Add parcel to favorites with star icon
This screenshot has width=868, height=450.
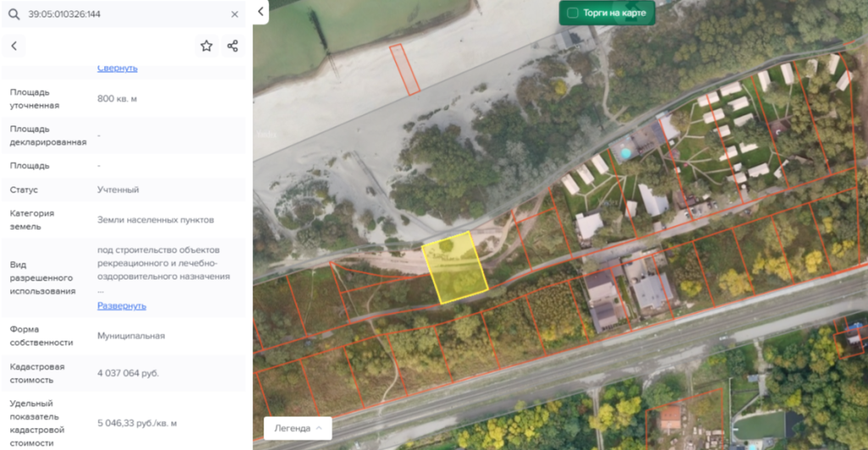[x=206, y=46]
